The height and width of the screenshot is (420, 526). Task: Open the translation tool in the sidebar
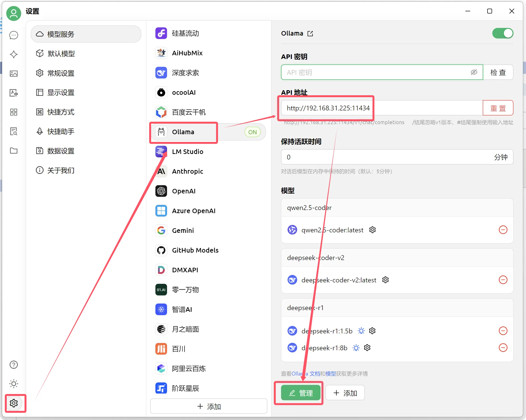[14, 93]
